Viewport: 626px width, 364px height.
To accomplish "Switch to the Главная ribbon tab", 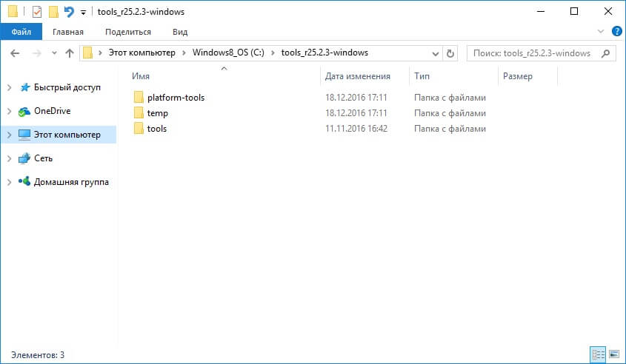I will pyautogui.click(x=68, y=32).
